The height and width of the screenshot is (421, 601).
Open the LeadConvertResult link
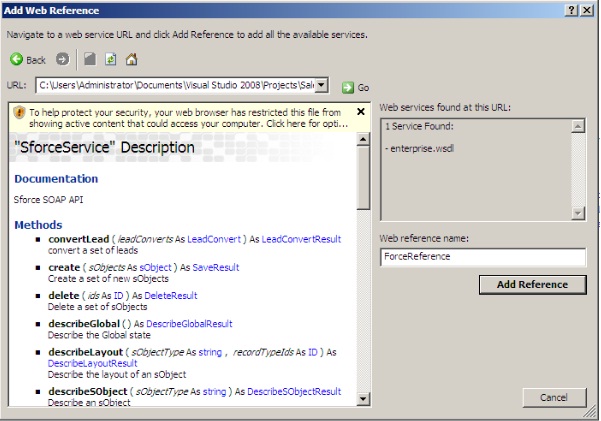coord(301,239)
